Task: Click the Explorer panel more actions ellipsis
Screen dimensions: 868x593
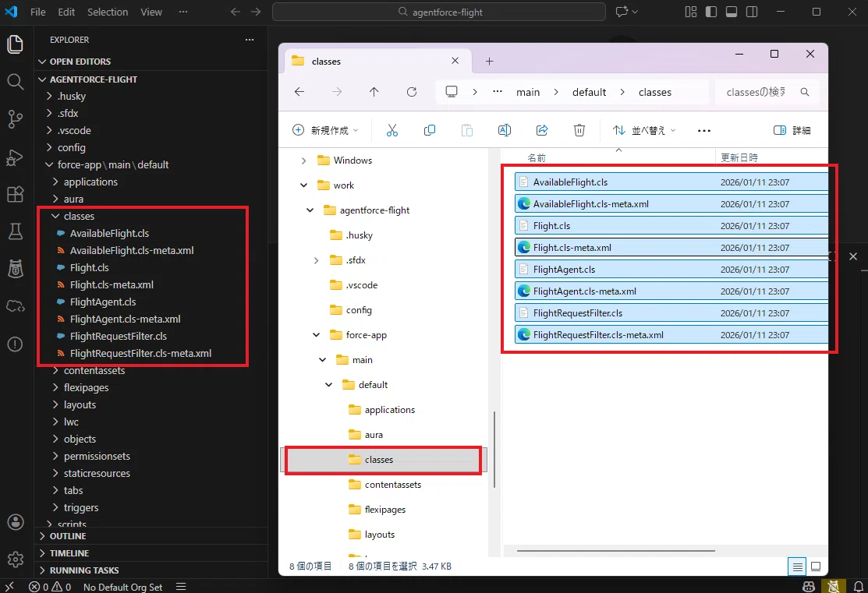Action: (x=250, y=40)
